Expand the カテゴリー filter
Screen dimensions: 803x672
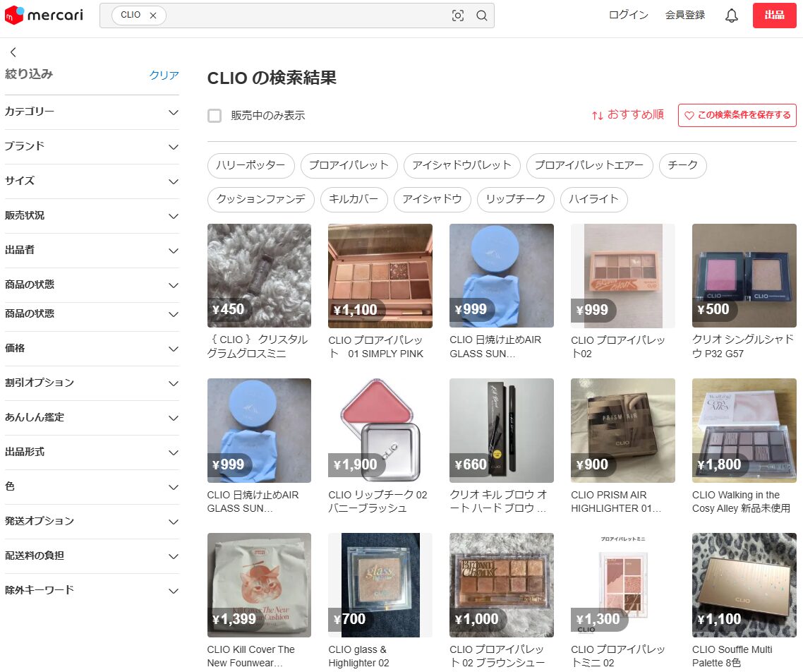[x=92, y=112]
